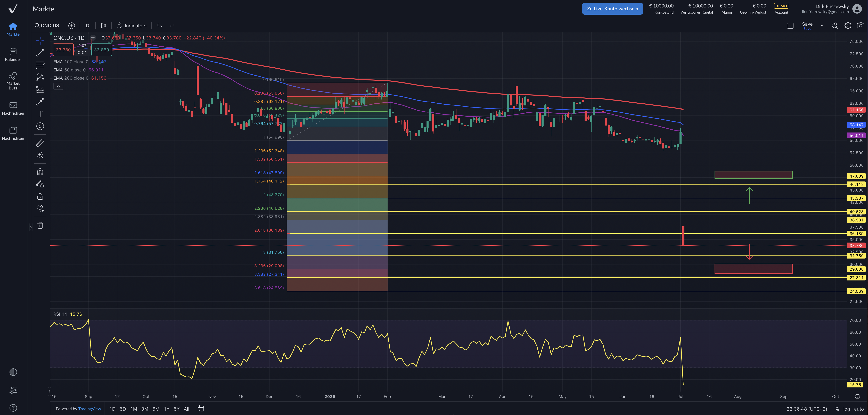
Task: Select the 6M time range
Action: [156, 409]
